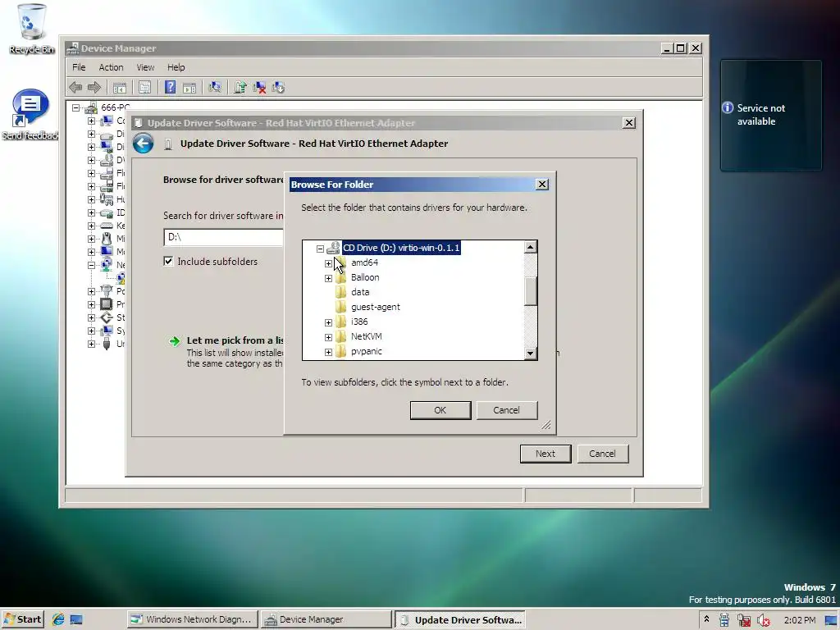Show hidden tray icons arrow
Screen dimensions: 840x630
[x=706, y=619]
